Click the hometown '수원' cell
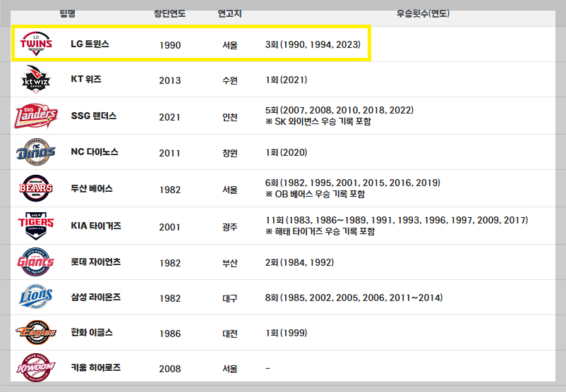 pyautogui.click(x=230, y=80)
